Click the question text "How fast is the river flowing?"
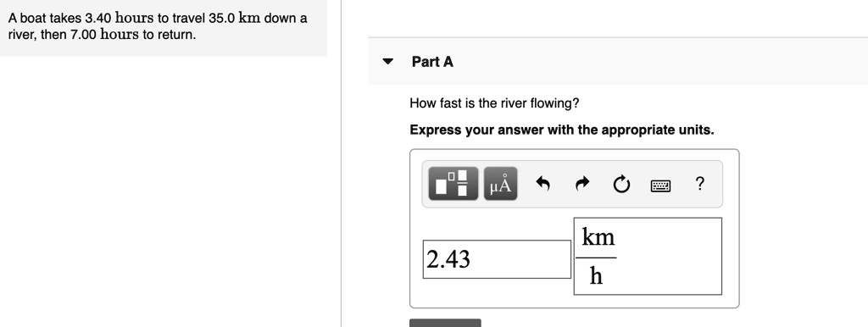The width and height of the screenshot is (868, 327). coord(494,103)
